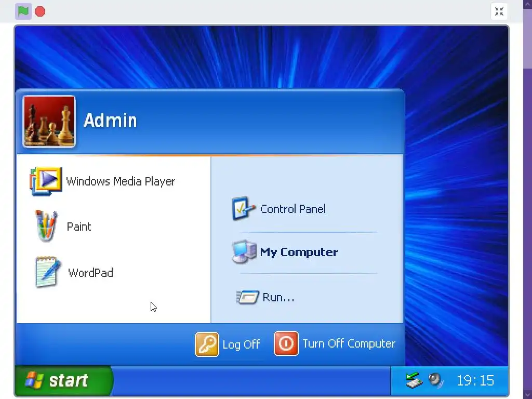
Task: Open Windows Media Player icon
Action: coord(46,181)
